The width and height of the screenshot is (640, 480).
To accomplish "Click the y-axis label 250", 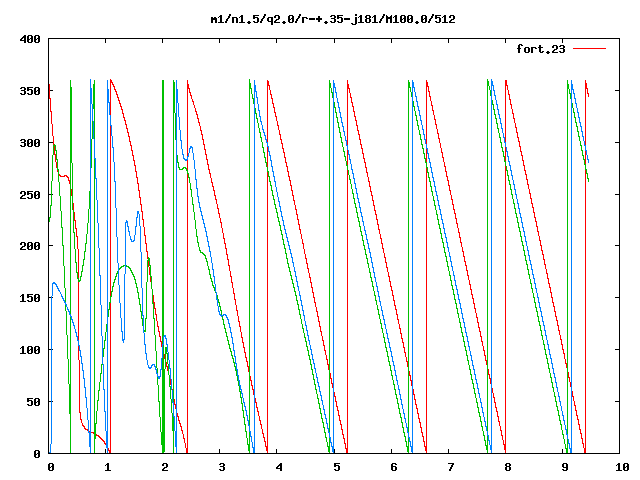I will pyautogui.click(x=30, y=195).
